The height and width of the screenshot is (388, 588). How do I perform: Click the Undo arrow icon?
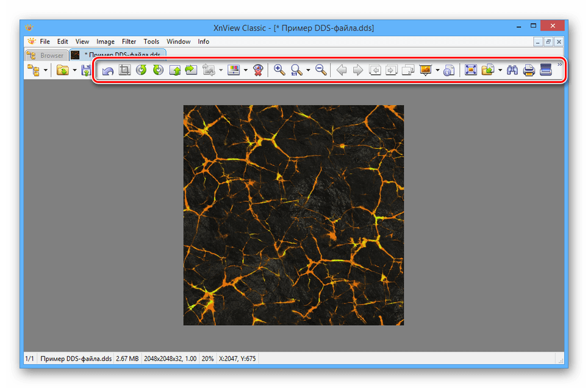(108, 70)
